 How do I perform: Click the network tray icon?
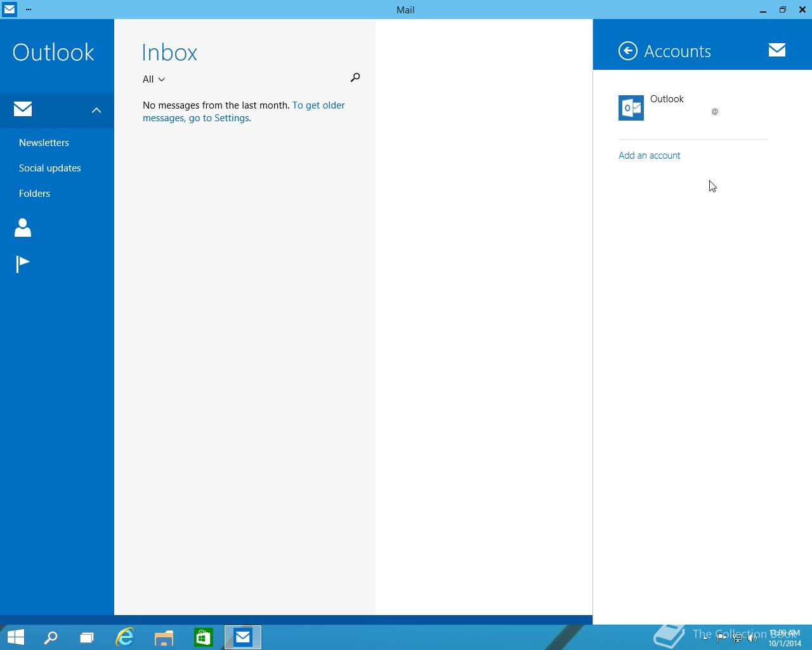(737, 638)
